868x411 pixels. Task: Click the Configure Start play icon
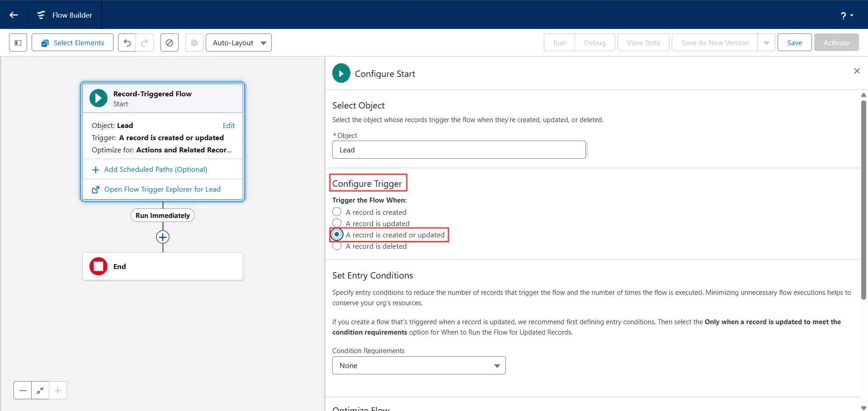point(341,73)
